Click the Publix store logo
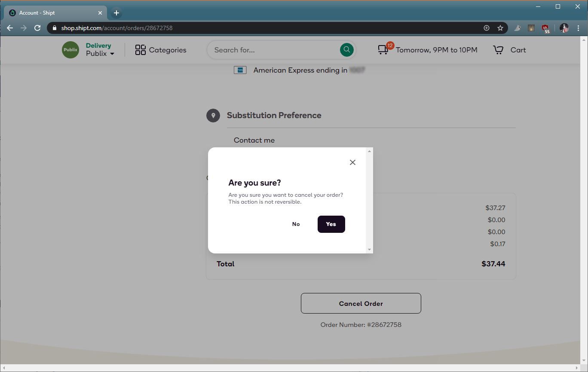The height and width of the screenshot is (372, 588). pyautogui.click(x=70, y=50)
